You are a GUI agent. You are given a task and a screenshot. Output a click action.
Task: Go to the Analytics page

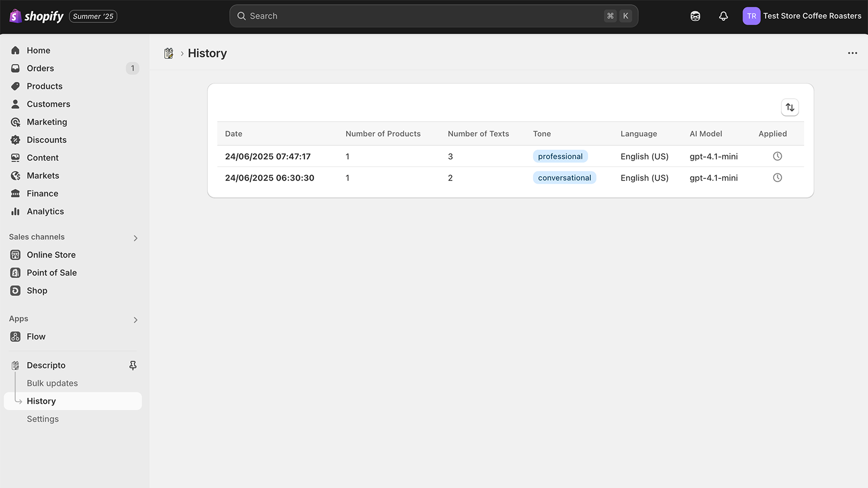[45, 211]
